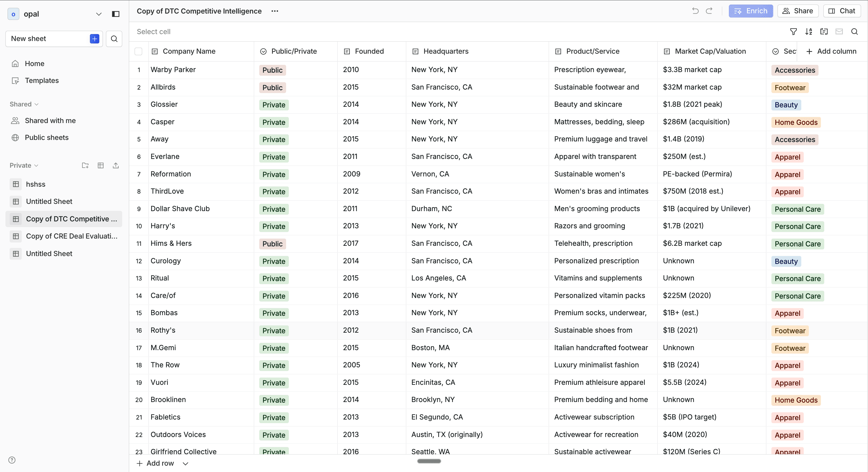Click the sort icon in the toolbar
The image size is (868, 472).
coord(808,32)
